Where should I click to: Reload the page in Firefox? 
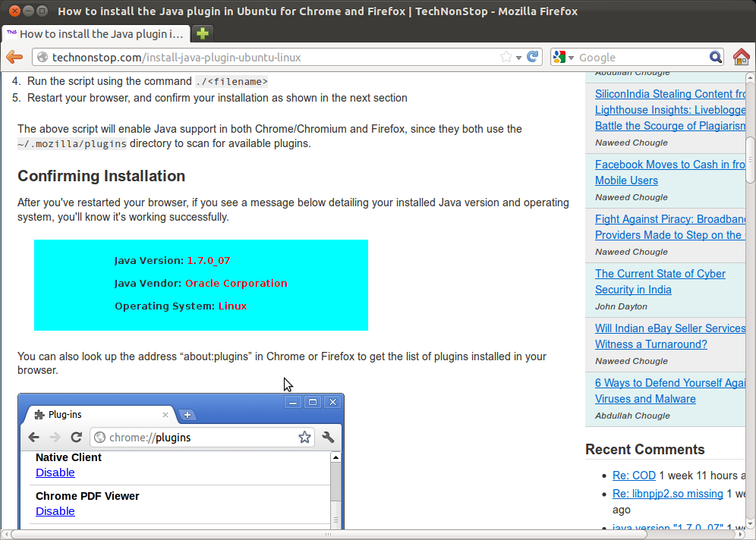click(x=533, y=57)
